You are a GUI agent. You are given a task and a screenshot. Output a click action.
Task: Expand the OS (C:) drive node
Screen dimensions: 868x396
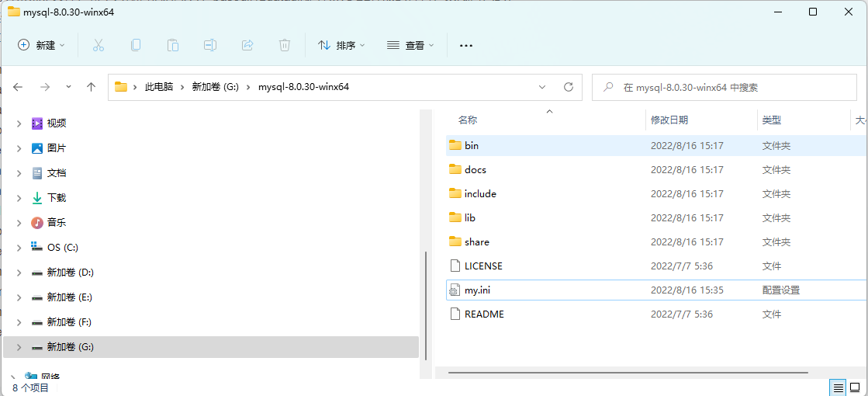[19, 248]
